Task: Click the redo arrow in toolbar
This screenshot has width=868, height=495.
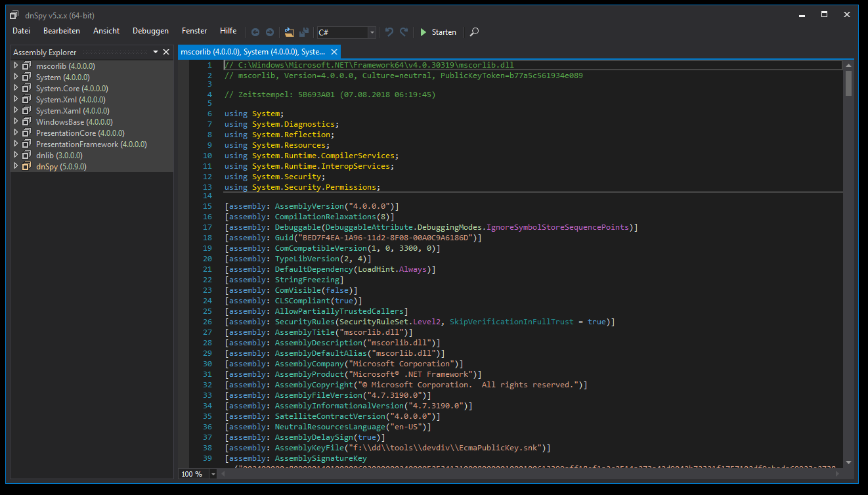Action: coord(404,32)
